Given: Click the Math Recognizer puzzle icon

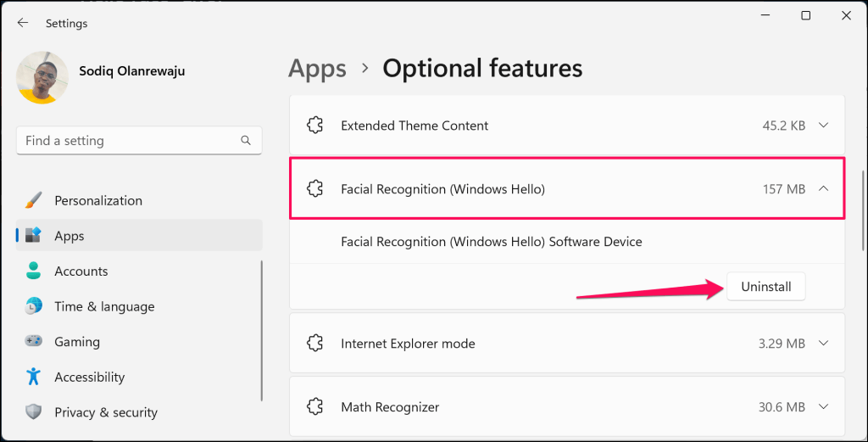Looking at the screenshot, I should [315, 406].
